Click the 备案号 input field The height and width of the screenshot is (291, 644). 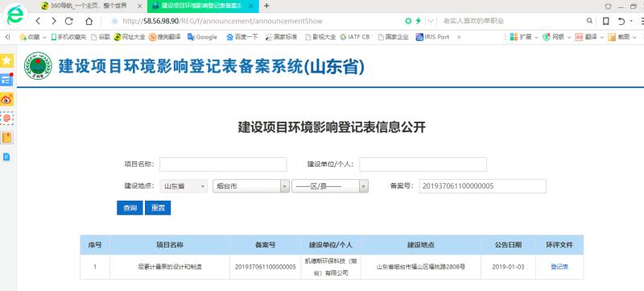[482, 186]
